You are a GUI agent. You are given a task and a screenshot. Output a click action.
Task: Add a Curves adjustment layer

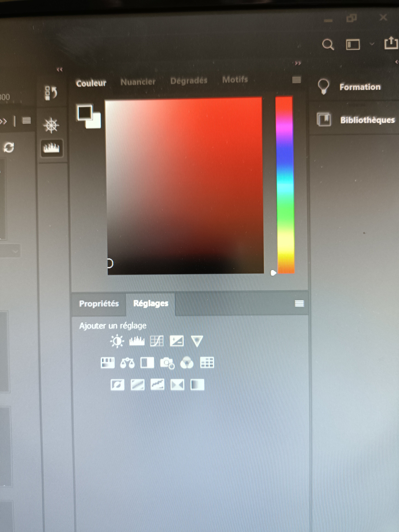point(157,341)
